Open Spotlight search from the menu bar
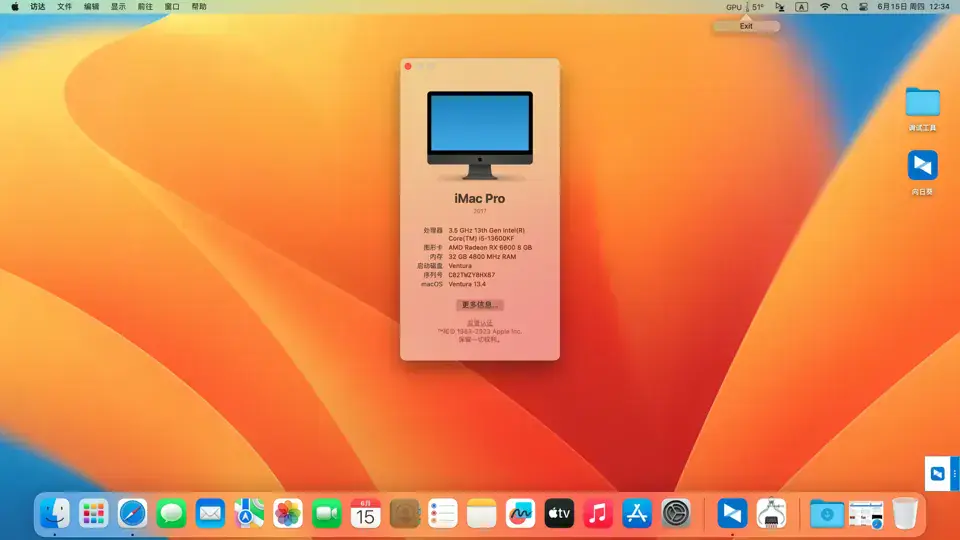960x540 pixels. point(844,7)
